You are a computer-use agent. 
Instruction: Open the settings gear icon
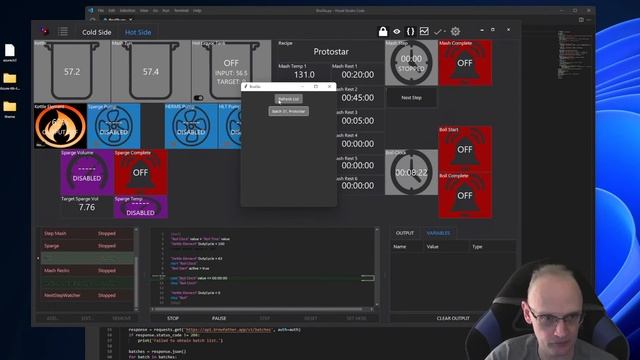[x=456, y=31]
